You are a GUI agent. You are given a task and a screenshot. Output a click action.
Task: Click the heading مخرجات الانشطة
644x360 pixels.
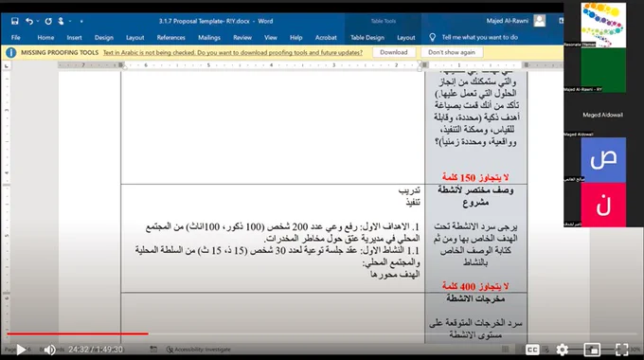point(475,298)
